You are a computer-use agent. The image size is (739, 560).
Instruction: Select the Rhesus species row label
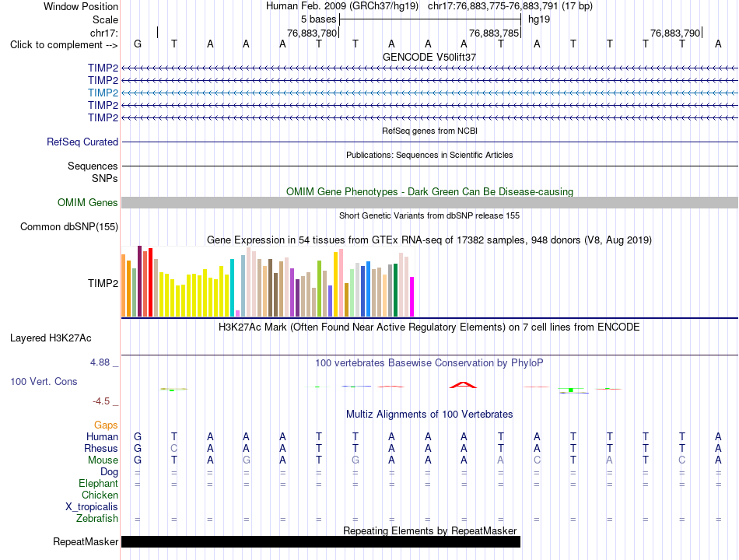(x=101, y=448)
